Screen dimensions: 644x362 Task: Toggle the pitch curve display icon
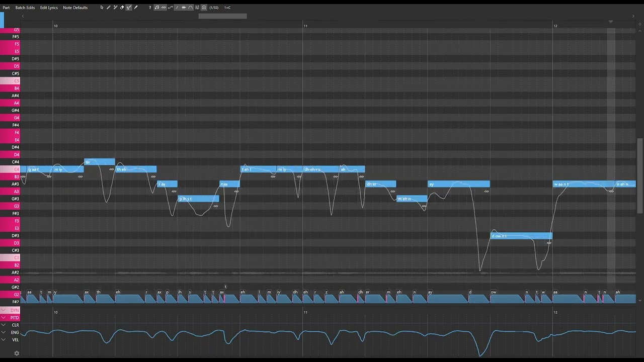[x=170, y=8]
